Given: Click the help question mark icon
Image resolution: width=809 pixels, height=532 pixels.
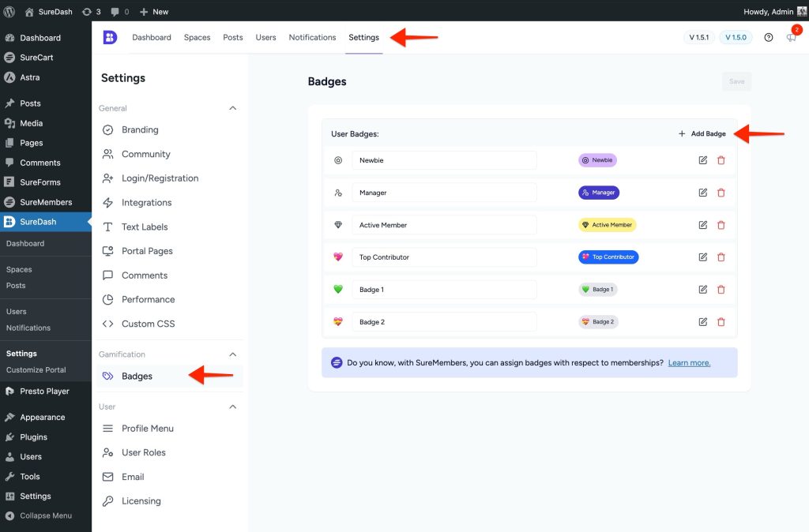Looking at the screenshot, I should pos(768,37).
